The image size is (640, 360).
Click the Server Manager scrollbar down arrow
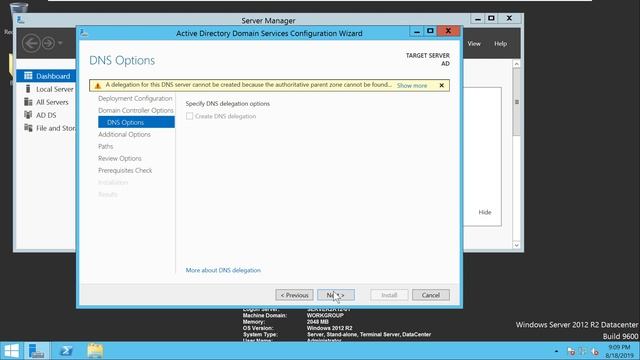pyautogui.click(x=516, y=245)
